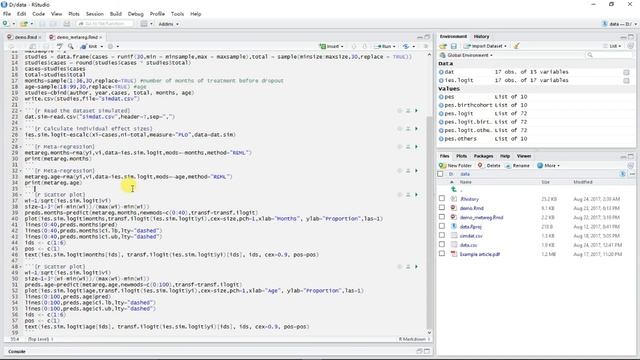
Task: Switch to the Viewer tab
Action: (524, 156)
